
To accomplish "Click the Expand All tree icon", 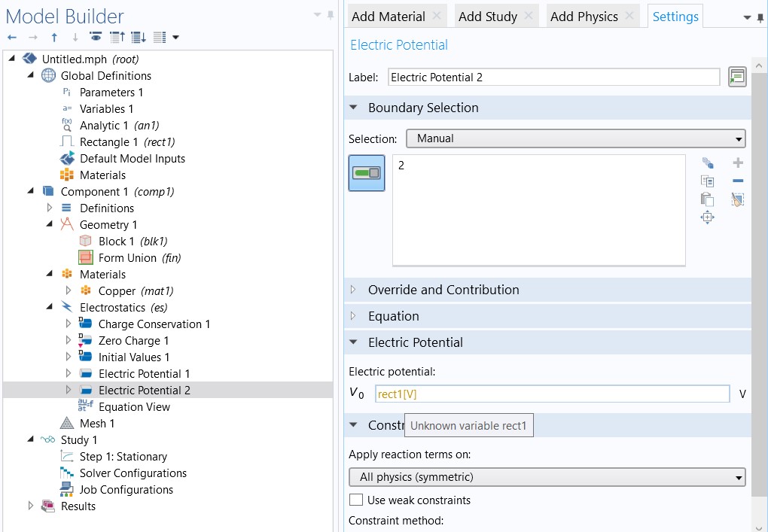I will coord(139,37).
